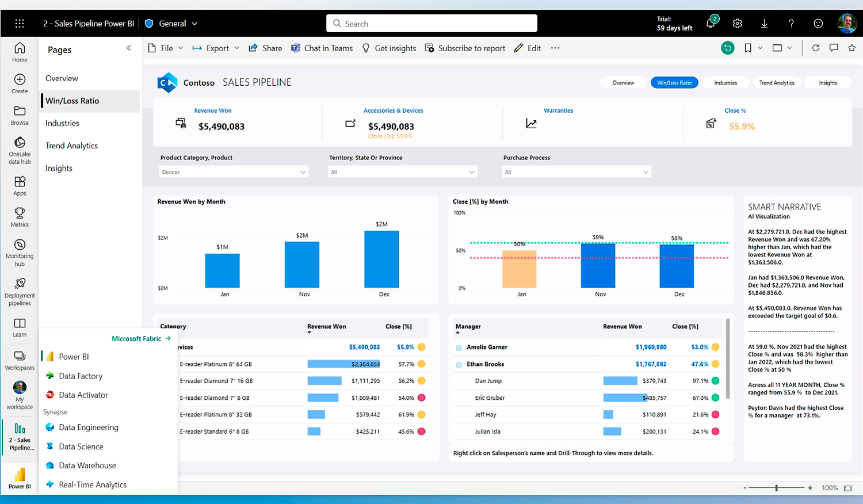Image resolution: width=863 pixels, height=504 pixels.
Task: Click the feedback smiley icon
Action: pyautogui.click(x=818, y=24)
